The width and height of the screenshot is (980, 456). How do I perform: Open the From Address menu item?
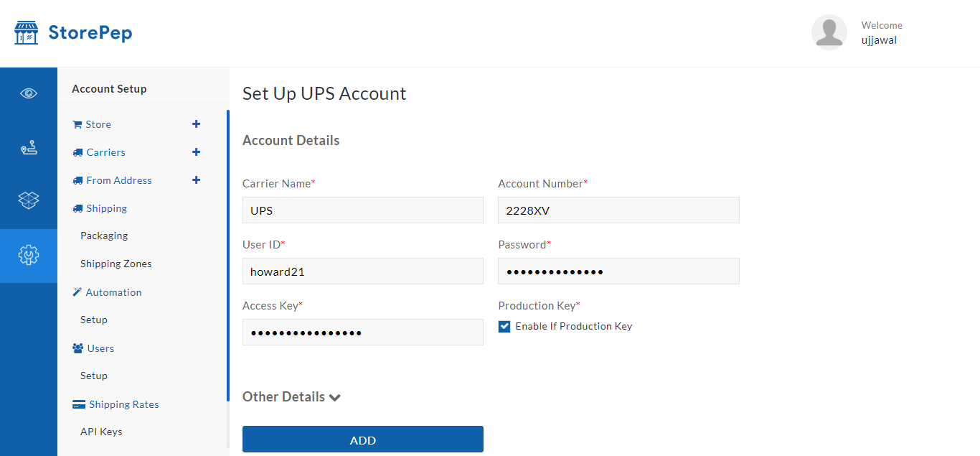(x=119, y=180)
